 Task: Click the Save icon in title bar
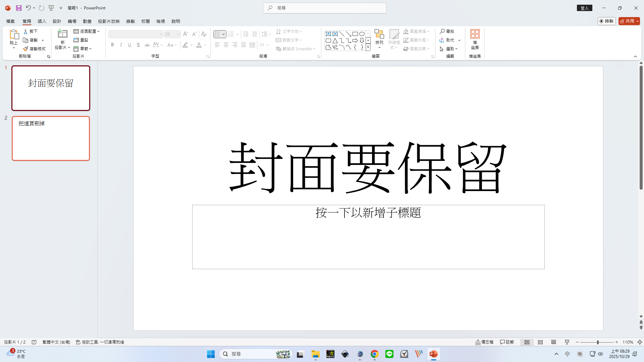(x=19, y=8)
